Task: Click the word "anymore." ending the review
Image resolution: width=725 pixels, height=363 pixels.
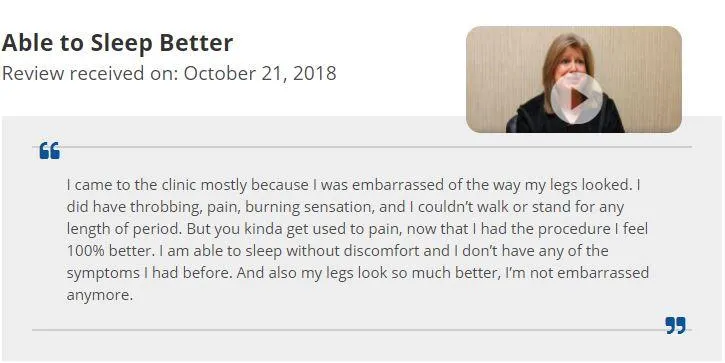Action: (x=100, y=295)
